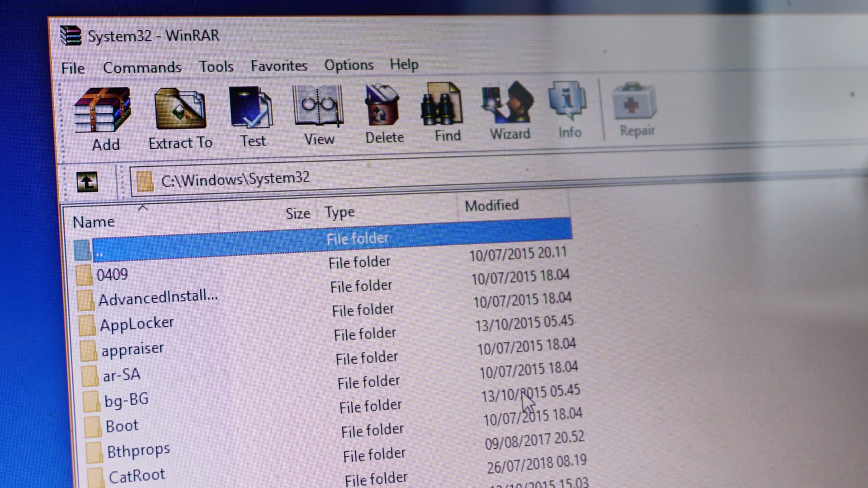Open the Favorites menu

click(279, 65)
